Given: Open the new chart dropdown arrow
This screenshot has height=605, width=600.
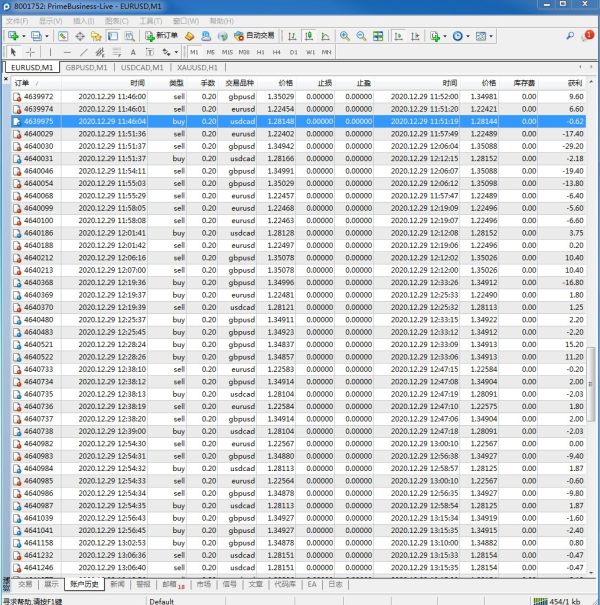Looking at the screenshot, I should point(26,36).
